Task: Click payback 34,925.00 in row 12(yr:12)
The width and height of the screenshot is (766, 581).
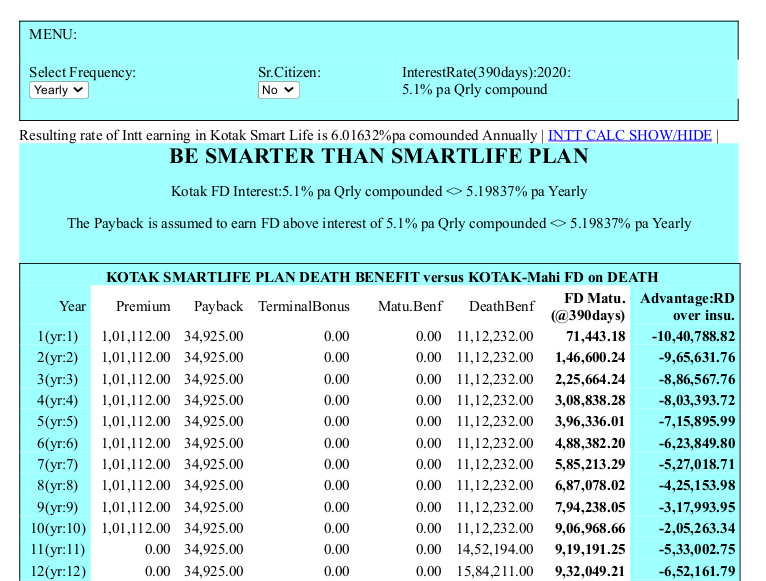Action: [x=213, y=572]
